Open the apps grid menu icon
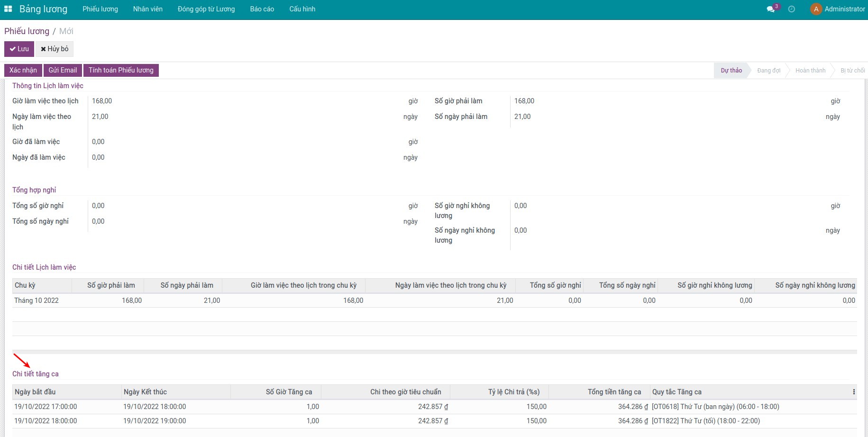 (x=8, y=9)
